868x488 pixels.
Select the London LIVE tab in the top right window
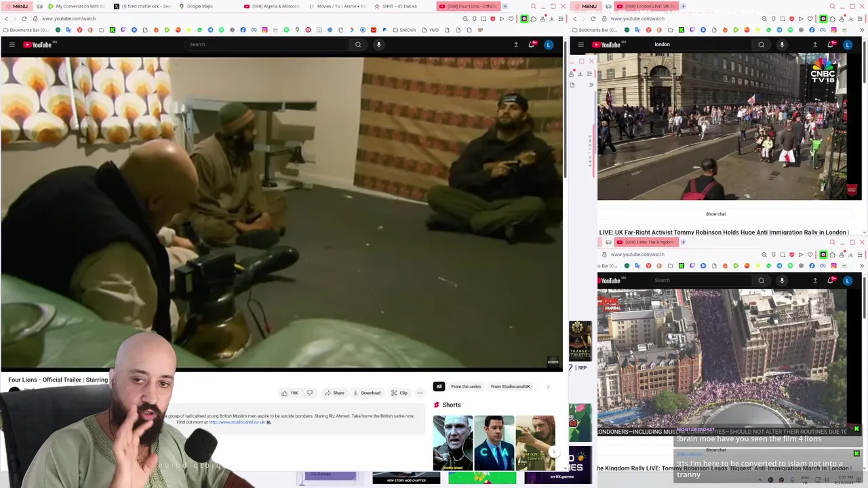pyautogui.click(x=646, y=6)
